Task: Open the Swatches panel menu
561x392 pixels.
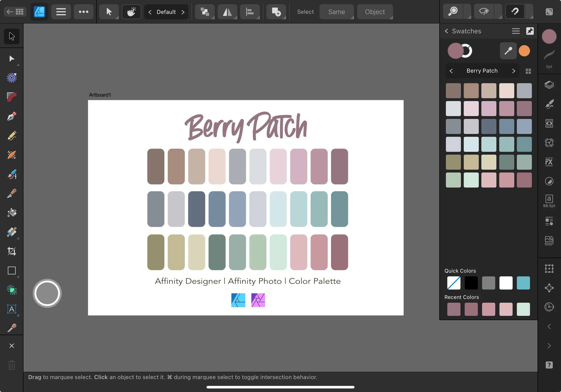Action: click(516, 31)
